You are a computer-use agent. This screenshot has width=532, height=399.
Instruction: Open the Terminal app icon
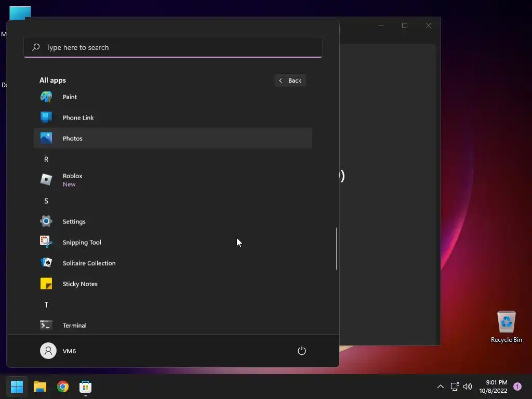click(x=46, y=325)
